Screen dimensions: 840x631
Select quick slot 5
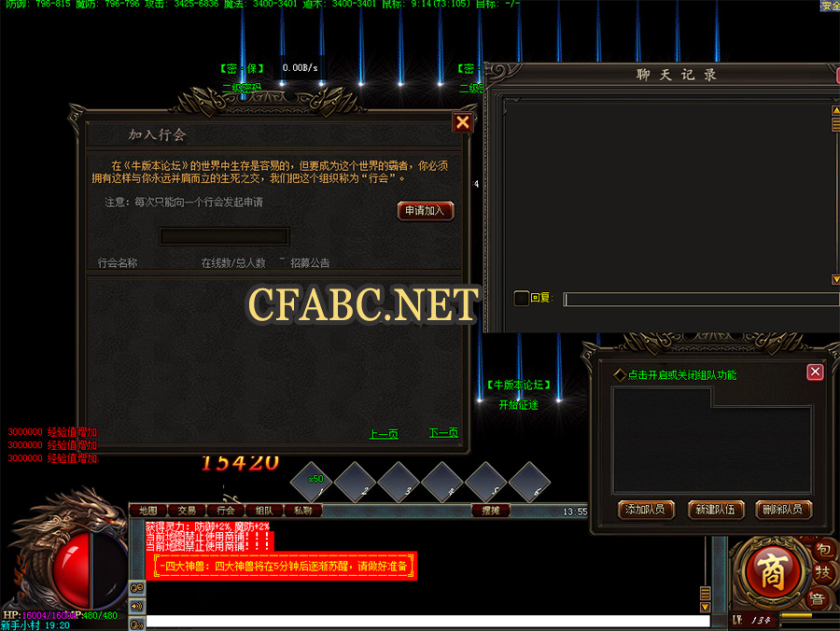tap(486, 482)
